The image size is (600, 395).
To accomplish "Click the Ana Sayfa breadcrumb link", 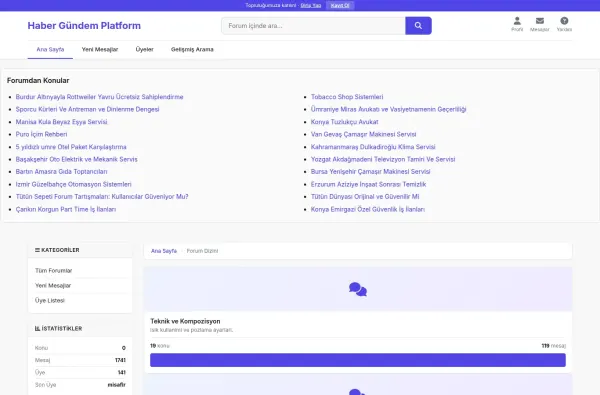I will tap(164, 251).
